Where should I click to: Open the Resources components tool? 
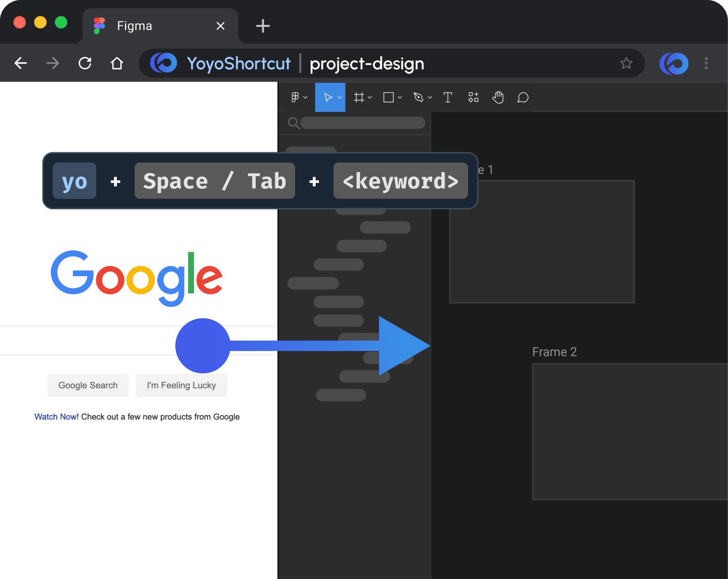473,97
